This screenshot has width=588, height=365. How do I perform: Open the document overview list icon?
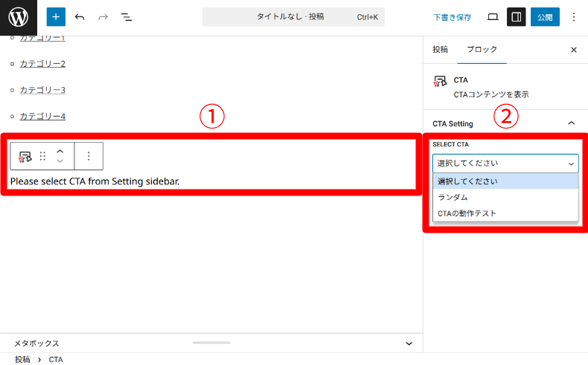pos(126,17)
